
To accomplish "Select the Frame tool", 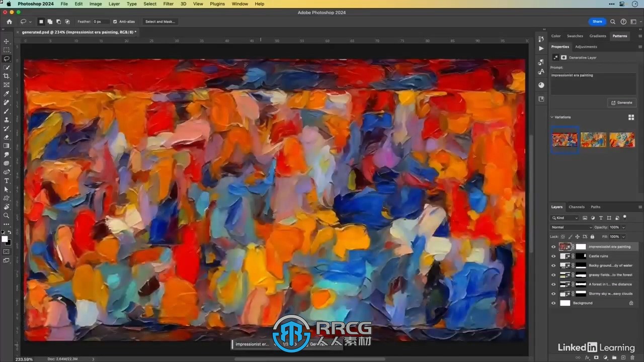I will coord(7,84).
